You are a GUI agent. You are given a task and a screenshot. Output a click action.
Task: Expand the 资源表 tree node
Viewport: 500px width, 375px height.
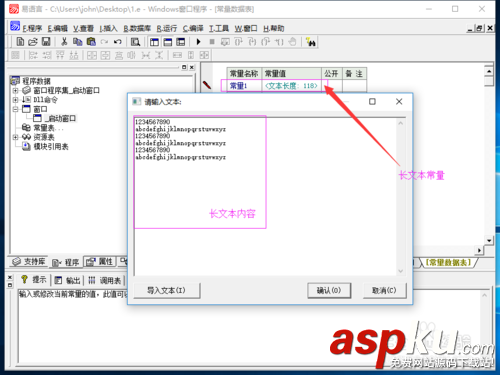(x=15, y=137)
